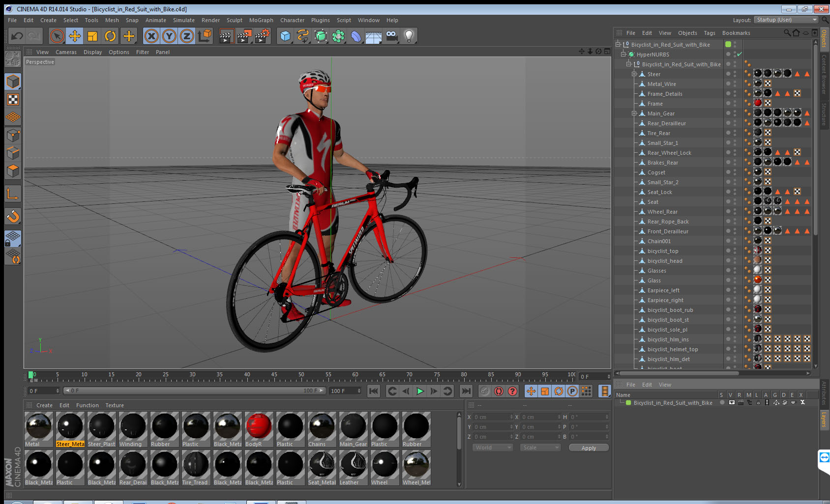
Task: Click Make Editable icon in left sidebar
Action: [x=13, y=59]
